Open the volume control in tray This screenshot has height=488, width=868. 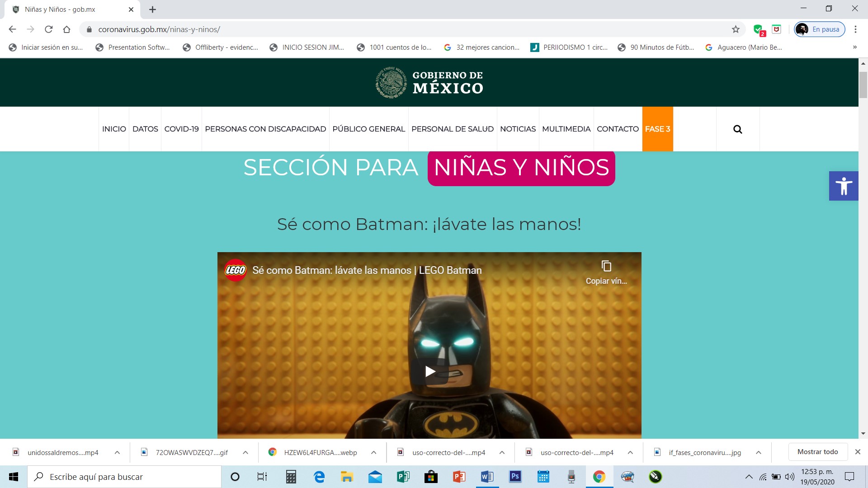790,477
